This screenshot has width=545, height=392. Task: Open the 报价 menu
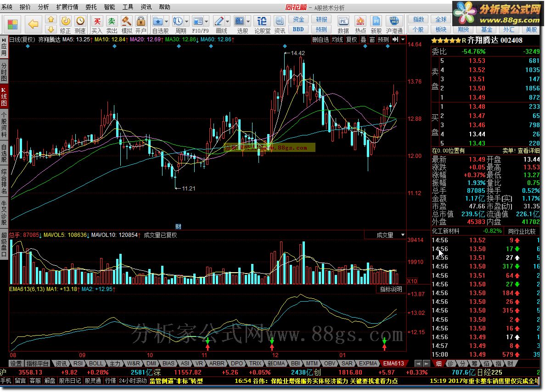25,7
